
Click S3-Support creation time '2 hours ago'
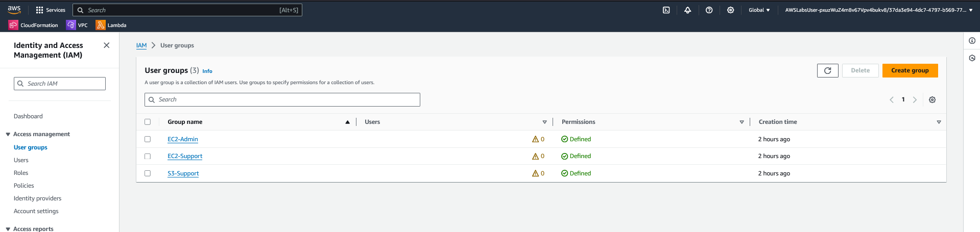(774, 173)
